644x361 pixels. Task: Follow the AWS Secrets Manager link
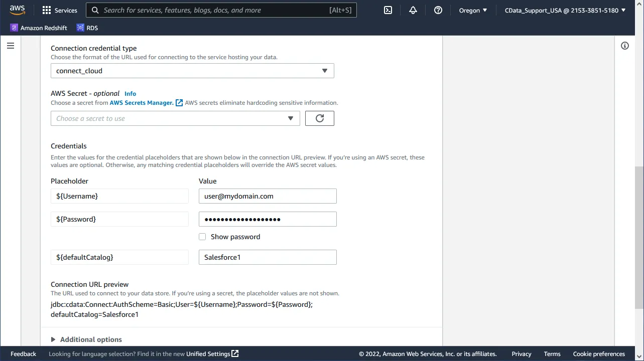pyautogui.click(x=142, y=103)
